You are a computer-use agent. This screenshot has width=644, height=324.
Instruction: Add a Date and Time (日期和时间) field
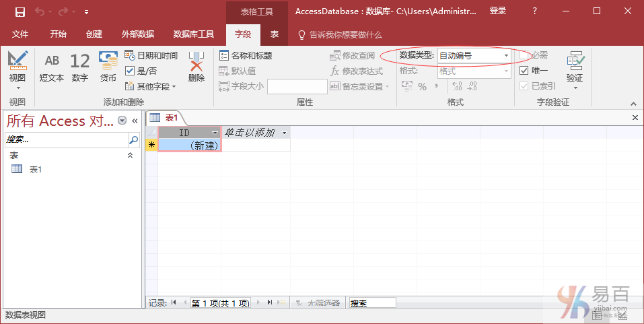tap(151, 56)
